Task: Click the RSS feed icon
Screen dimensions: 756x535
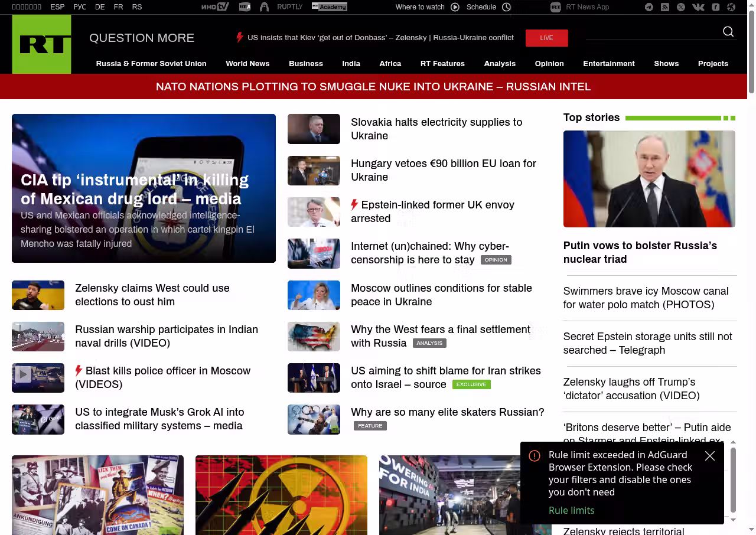Action: click(x=665, y=7)
